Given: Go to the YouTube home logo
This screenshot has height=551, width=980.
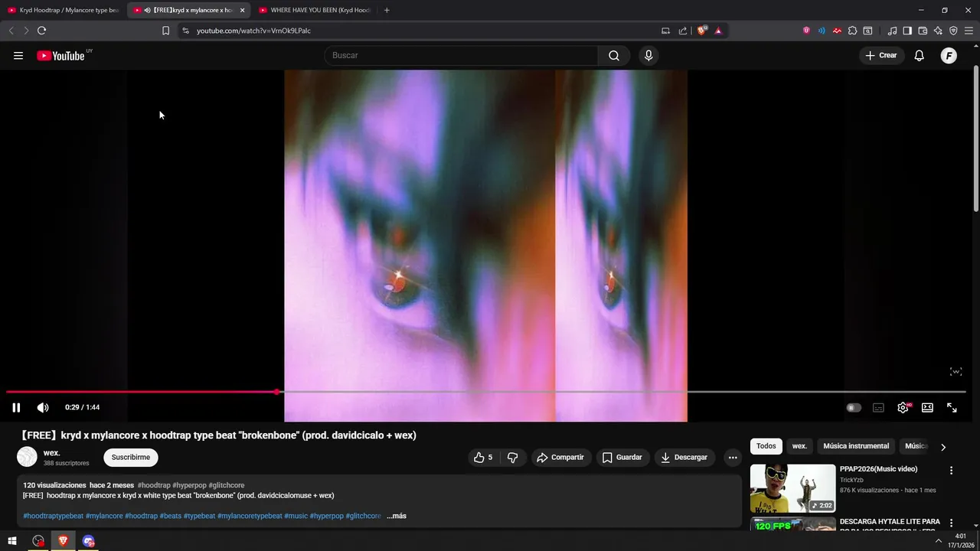Looking at the screenshot, I should pos(60,55).
